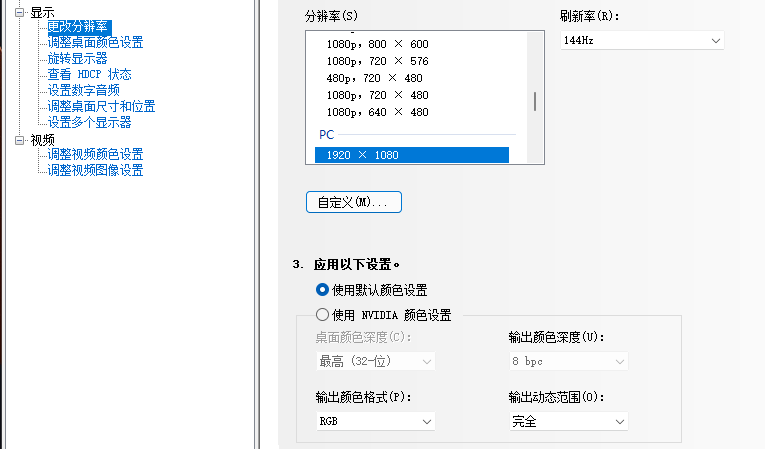This screenshot has height=449, width=765.
Task: Open 调整桌面颜色设置 in the sidebar
Action: coord(95,42)
